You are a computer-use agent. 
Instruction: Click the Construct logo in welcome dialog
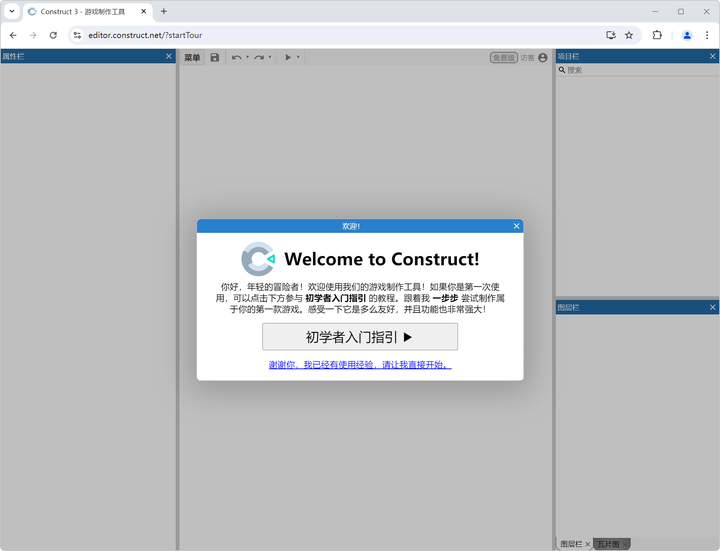point(258,259)
